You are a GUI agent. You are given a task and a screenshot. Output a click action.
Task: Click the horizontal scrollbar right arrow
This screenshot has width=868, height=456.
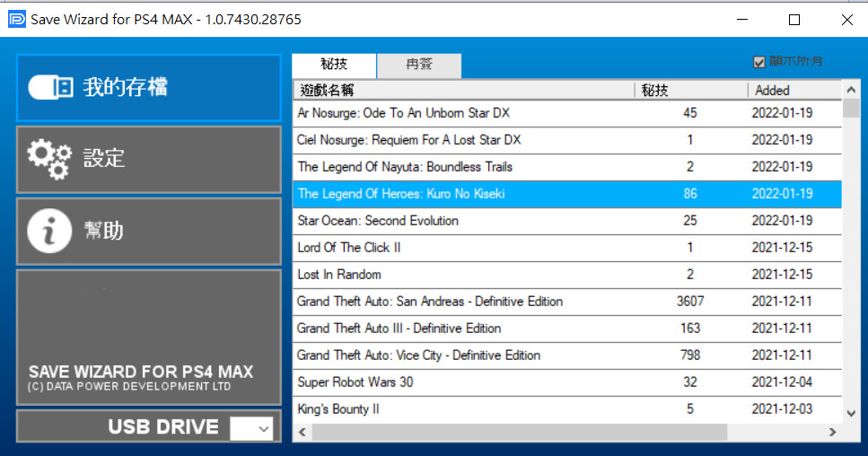click(x=833, y=432)
